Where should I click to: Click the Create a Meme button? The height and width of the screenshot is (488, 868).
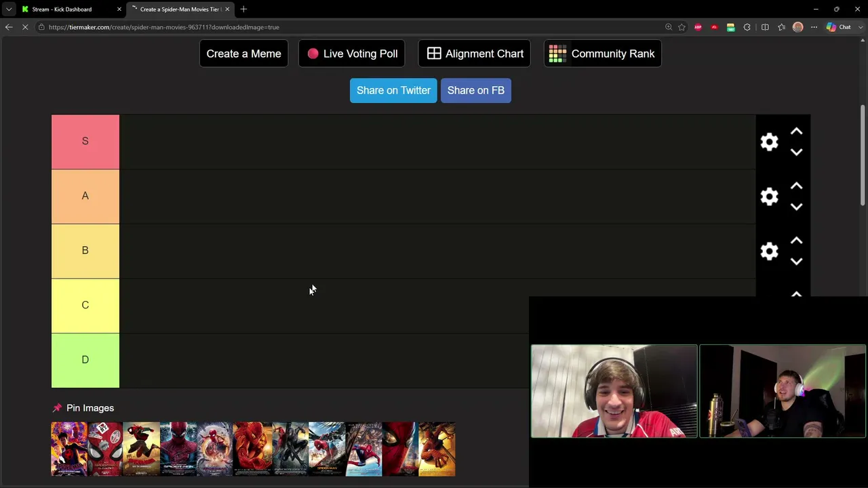point(243,54)
